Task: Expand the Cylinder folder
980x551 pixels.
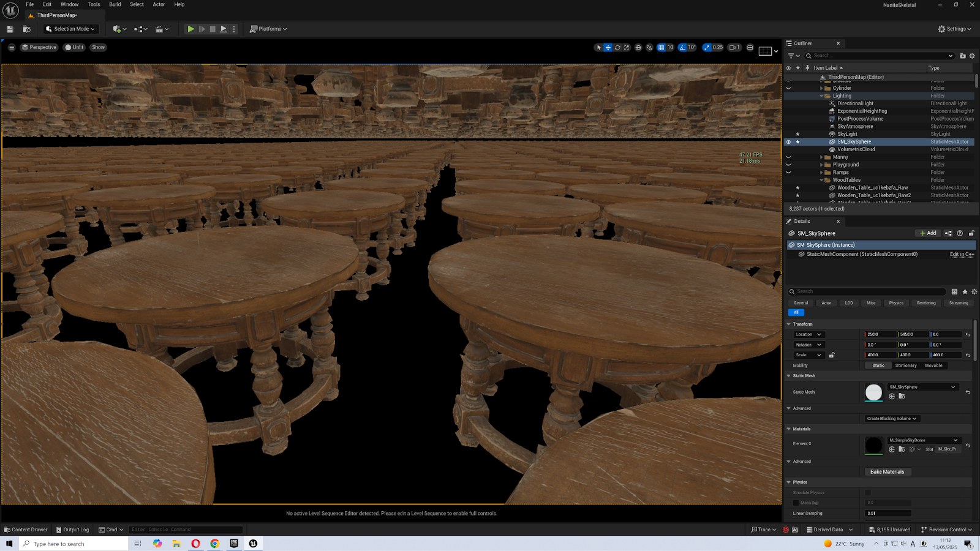Action: 821,88
